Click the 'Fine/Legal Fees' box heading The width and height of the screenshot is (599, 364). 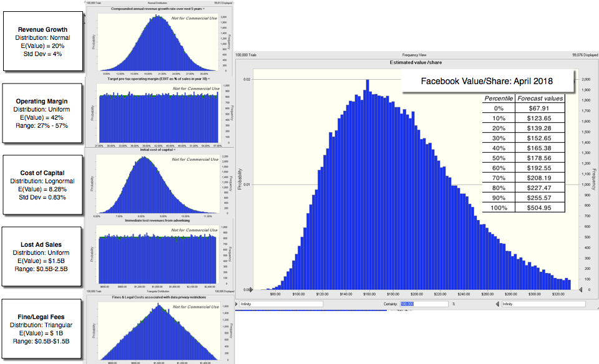[41, 317]
